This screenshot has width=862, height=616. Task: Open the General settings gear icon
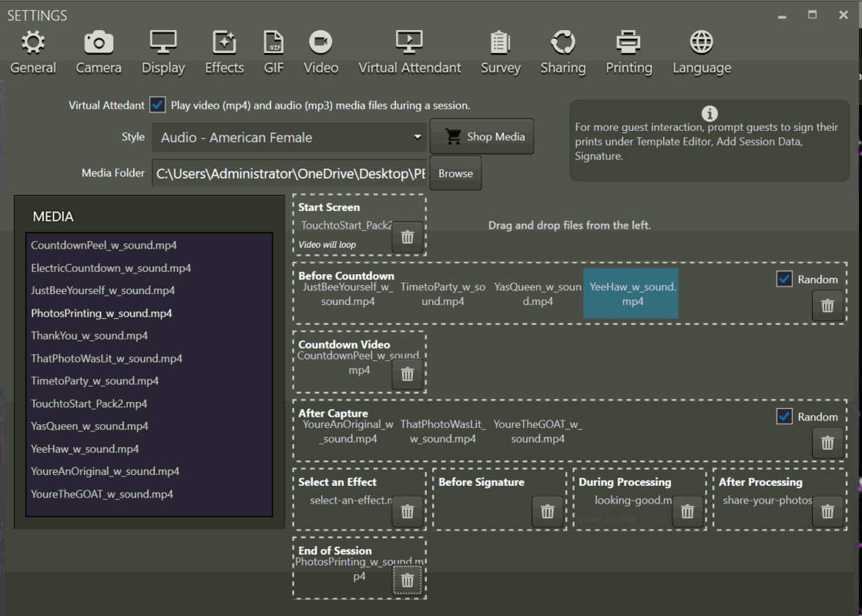tap(33, 42)
